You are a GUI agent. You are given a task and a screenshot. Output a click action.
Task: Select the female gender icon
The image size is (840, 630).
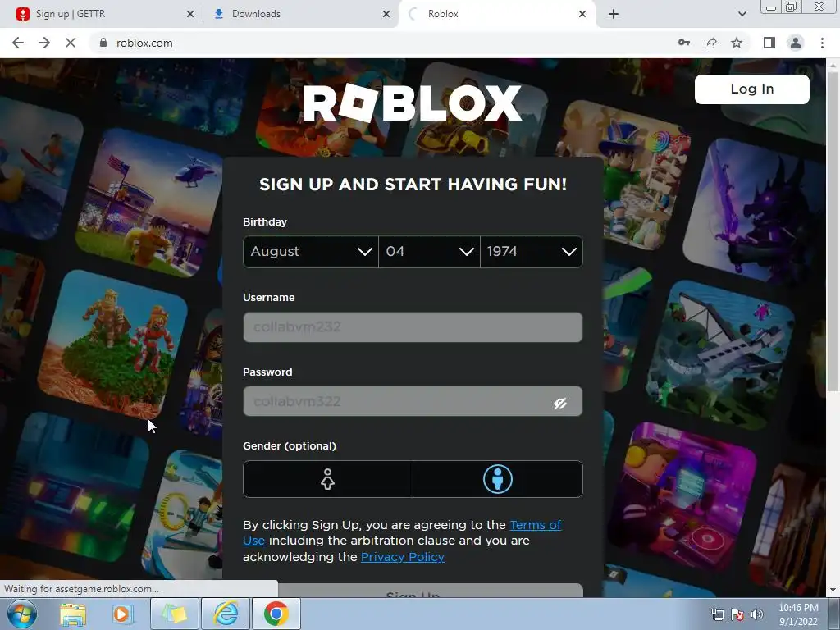[x=328, y=479]
